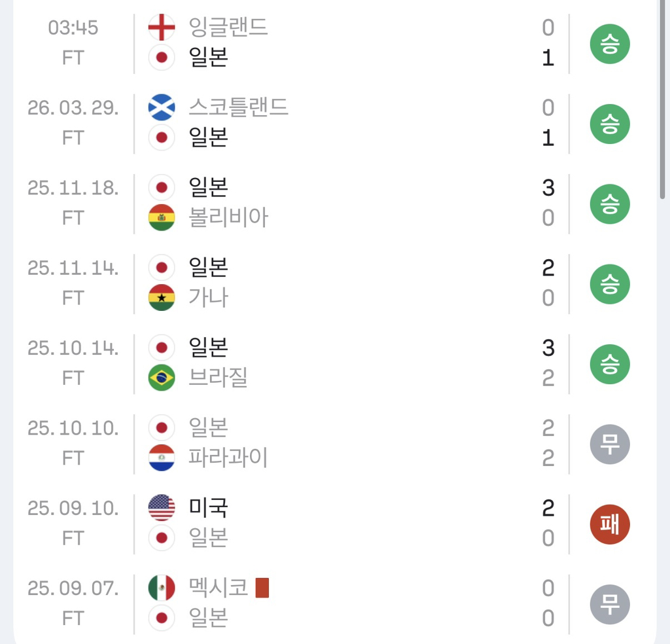The height and width of the screenshot is (644, 670).
Task: Click the Bolivia flag icon
Action: (162, 218)
